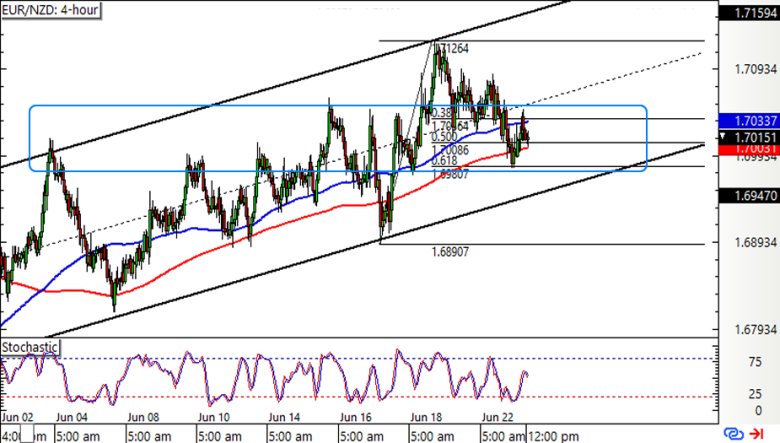This screenshot has height=443, width=780.
Task: Click the 1.67934 price axis value
Action: tap(755, 330)
